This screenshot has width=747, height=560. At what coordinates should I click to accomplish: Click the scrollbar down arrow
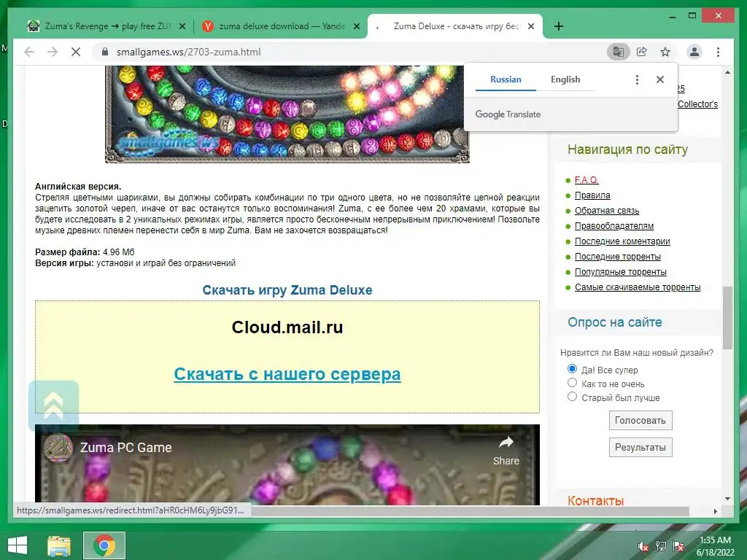point(727,499)
